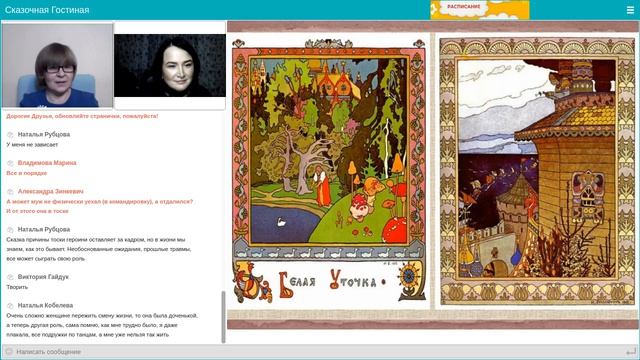Click the message 'Творить'
This screenshot has width=640, height=360.
coord(17,287)
